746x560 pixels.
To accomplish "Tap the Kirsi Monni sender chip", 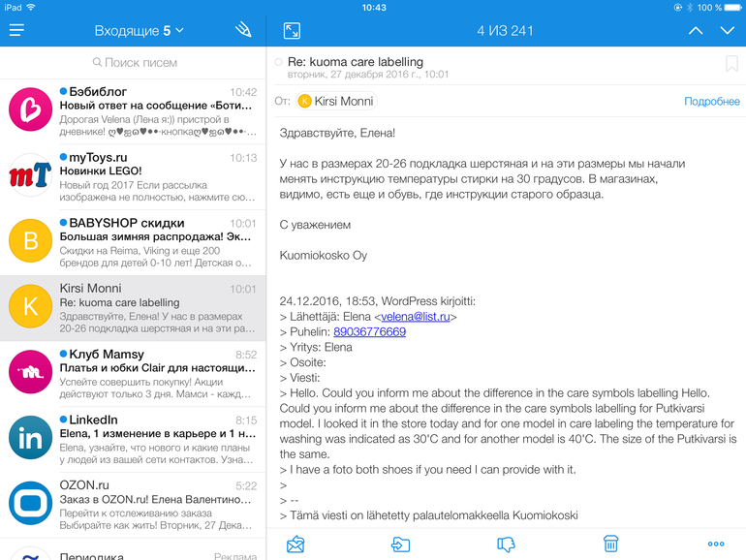I will pyautogui.click(x=336, y=102).
